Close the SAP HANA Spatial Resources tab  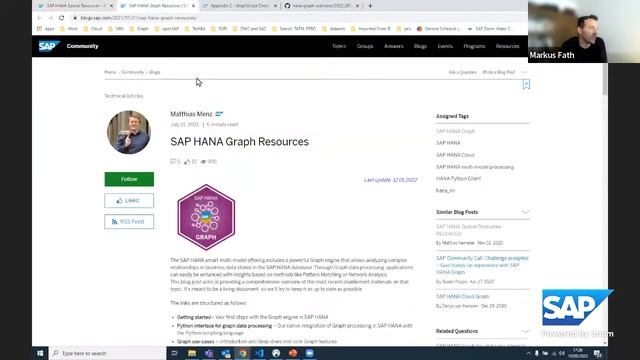(111, 6)
